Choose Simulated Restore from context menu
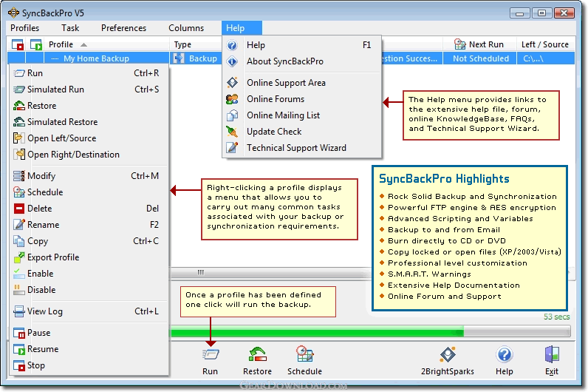 coord(89,122)
